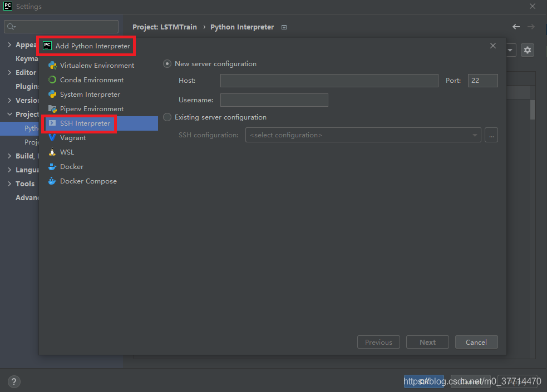Click the Docker Compose icon
This screenshot has height=392, width=547.
click(52, 181)
